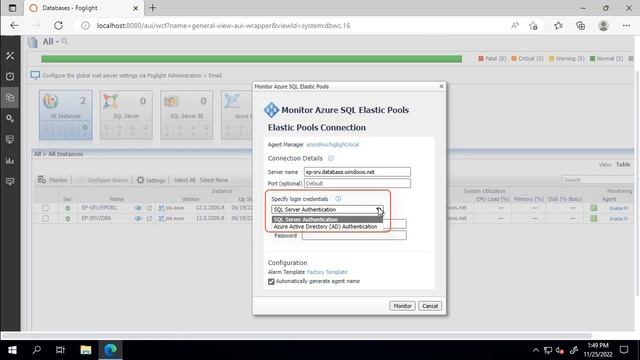Toggle Automatically generate agent name checkbox

[271, 281]
